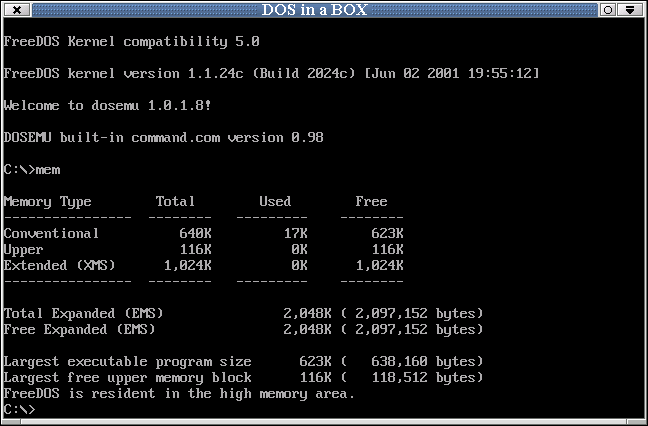Click the final empty C:\> prompt
The width and height of the screenshot is (648, 426).
click(19, 410)
